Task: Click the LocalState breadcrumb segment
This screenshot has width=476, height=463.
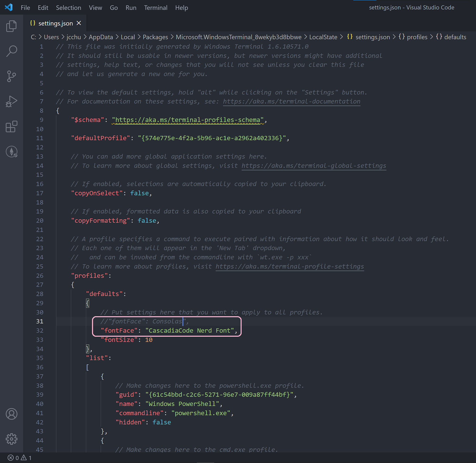Action: pos(323,37)
